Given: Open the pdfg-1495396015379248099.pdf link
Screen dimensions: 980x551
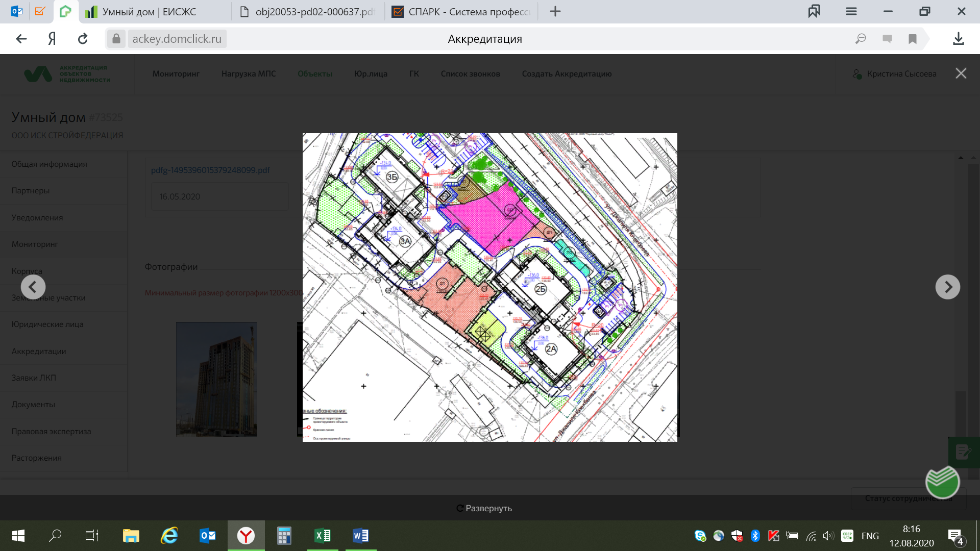Looking at the screenshot, I should pos(210,170).
